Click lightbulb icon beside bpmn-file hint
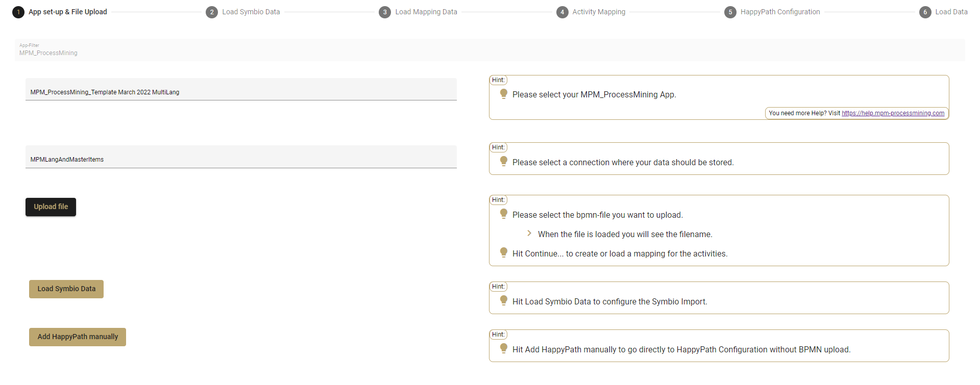 504,214
